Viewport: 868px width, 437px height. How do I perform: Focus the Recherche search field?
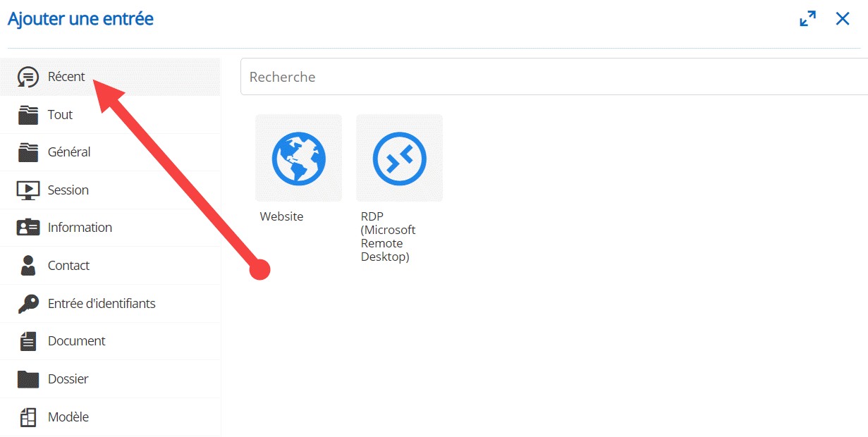pyautogui.click(x=550, y=77)
